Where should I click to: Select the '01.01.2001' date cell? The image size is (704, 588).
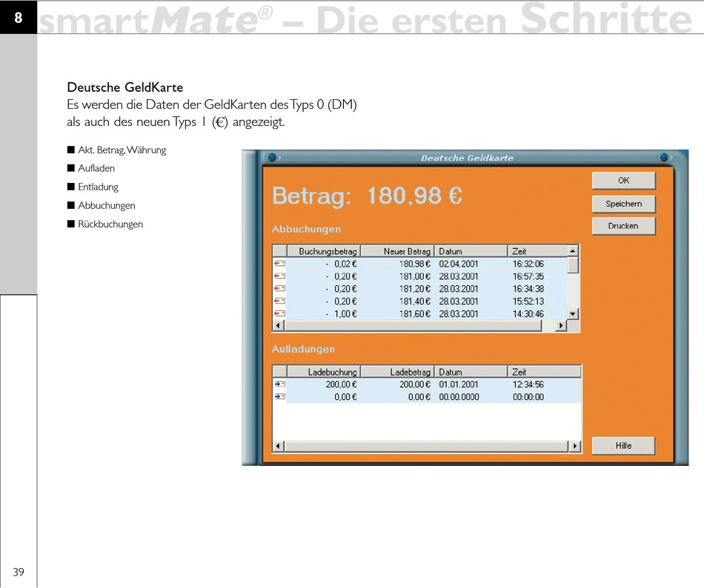[459, 384]
